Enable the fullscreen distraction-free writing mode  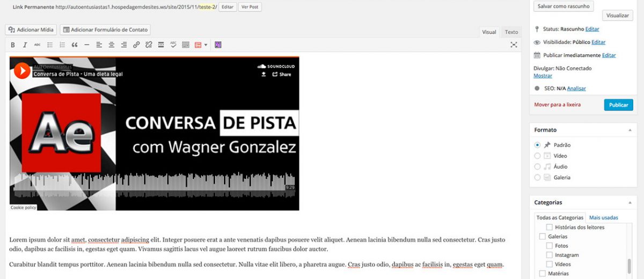click(x=514, y=45)
